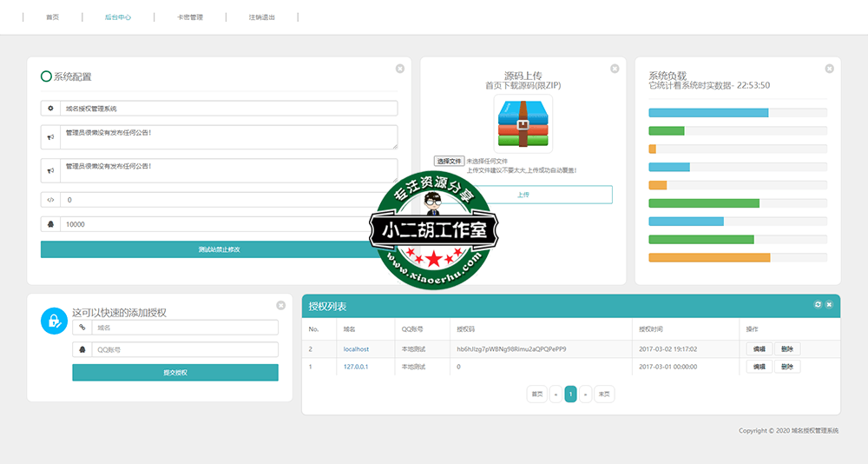
Task: Click the refresh icon in 授权列表 header
Action: pyautogui.click(x=818, y=305)
